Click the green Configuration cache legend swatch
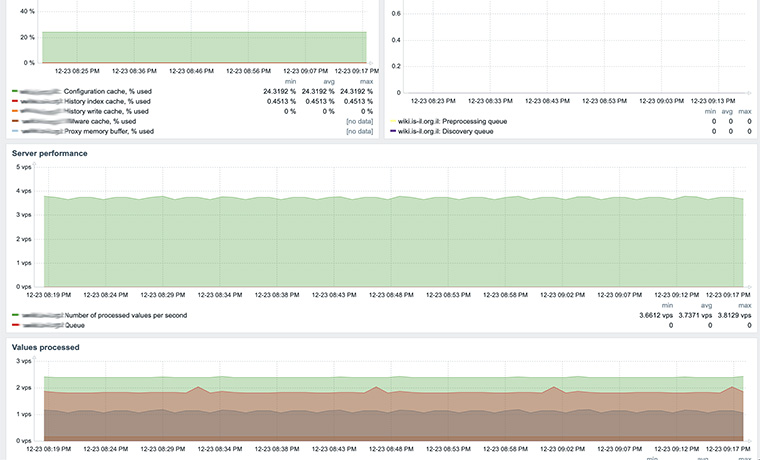The width and height of the screenshot is (760, 460). (15, 92)
